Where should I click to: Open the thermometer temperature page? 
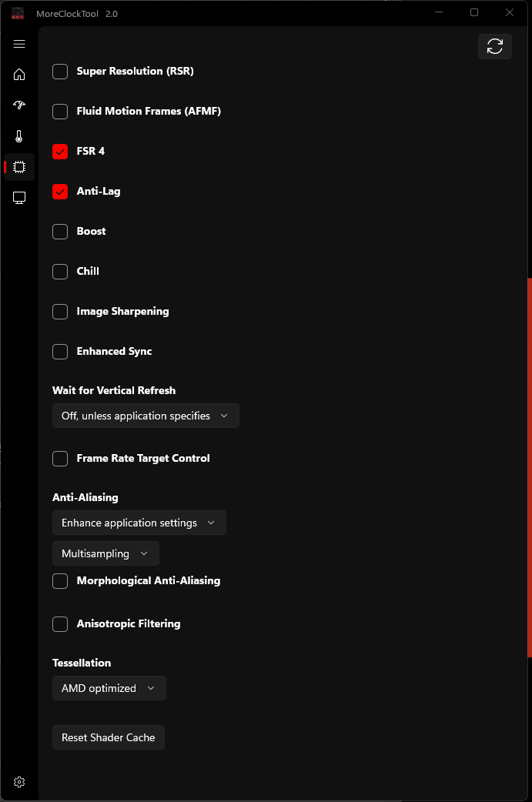19,136
